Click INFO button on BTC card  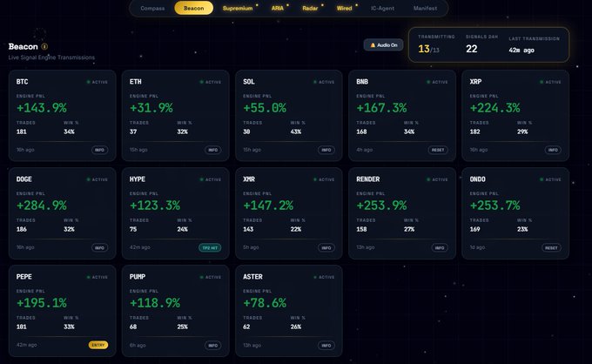point(99,150)
